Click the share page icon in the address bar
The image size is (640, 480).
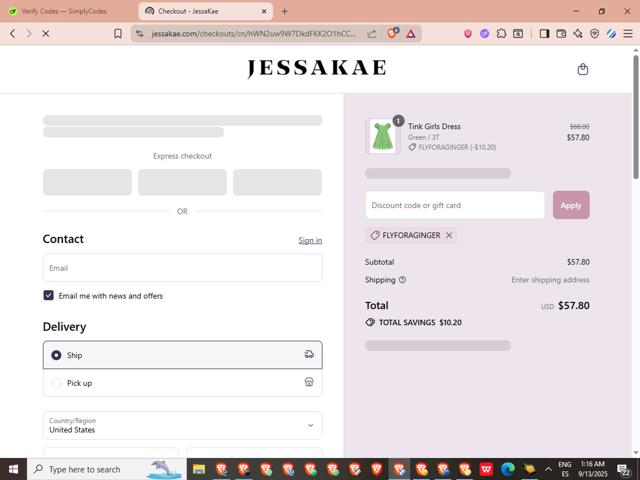coord(371,33)
